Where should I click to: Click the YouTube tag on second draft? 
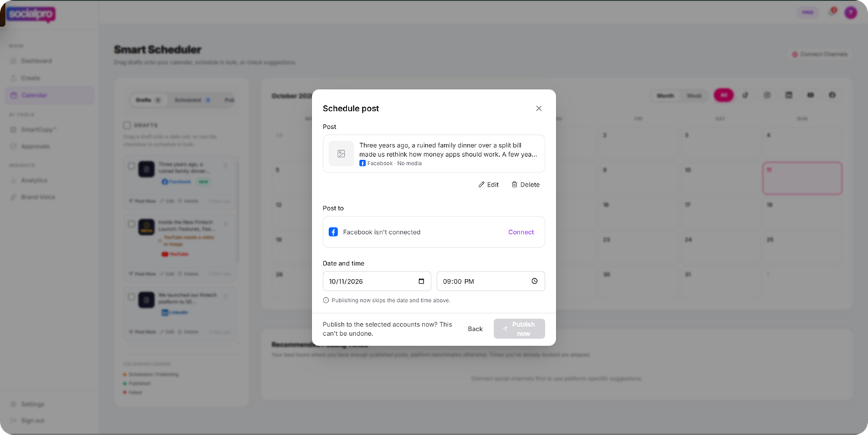coord(175,254)
